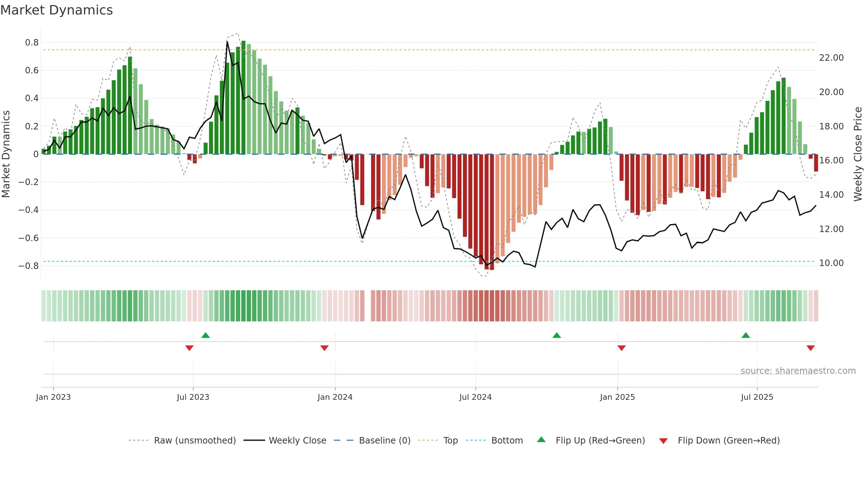Toggle the Flip Down (Green→Red) legend entry
The height and width of the screenshot is (488, 868).
[719, 440]
